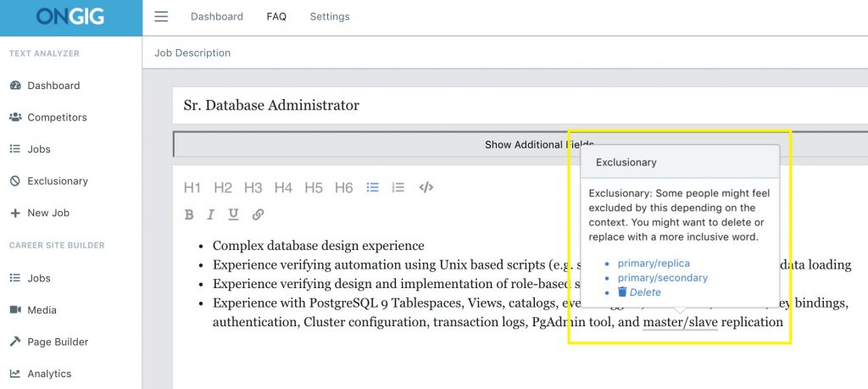The height and width of the screenshot is (389, 868).
Task: Apply the H4 heading format
Action: pyautogui.click(x=283, y=187)
